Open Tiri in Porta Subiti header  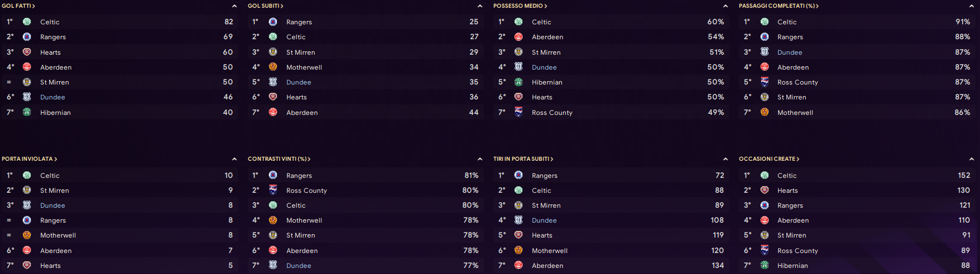point(523,159)
